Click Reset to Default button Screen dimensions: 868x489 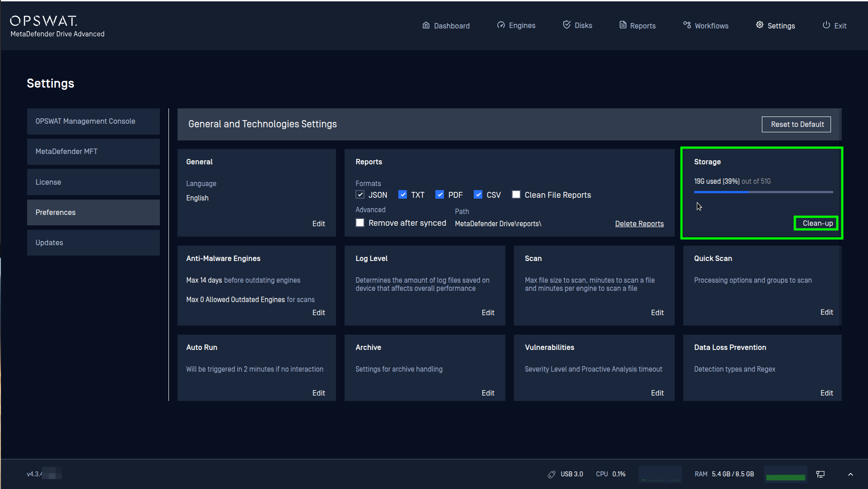tap(797, 124)
